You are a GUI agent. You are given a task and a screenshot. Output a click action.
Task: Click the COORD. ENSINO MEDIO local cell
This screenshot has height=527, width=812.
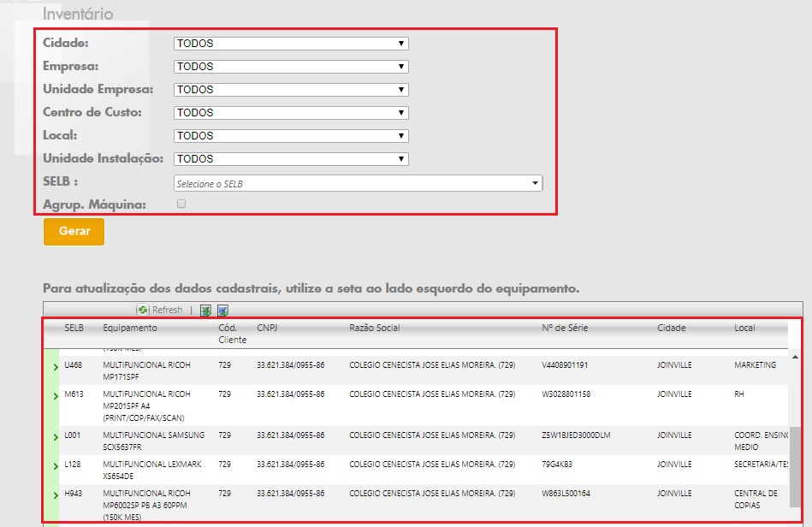tap(761, 441)
